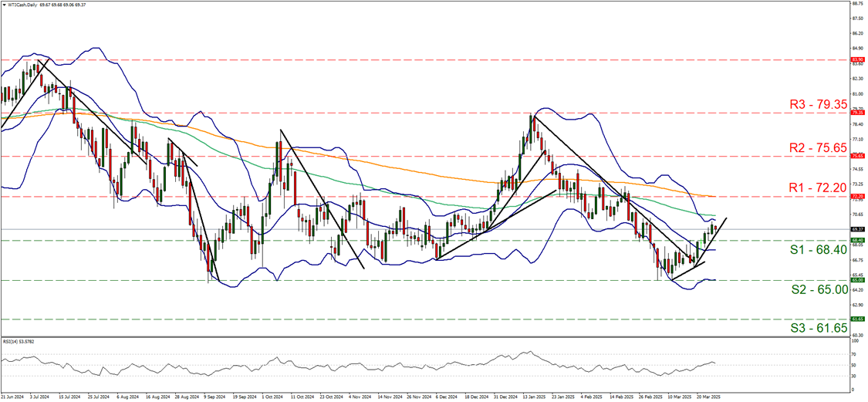
Task: Click the RSI 70 level on the scale
Action: [x=854, y=353]
